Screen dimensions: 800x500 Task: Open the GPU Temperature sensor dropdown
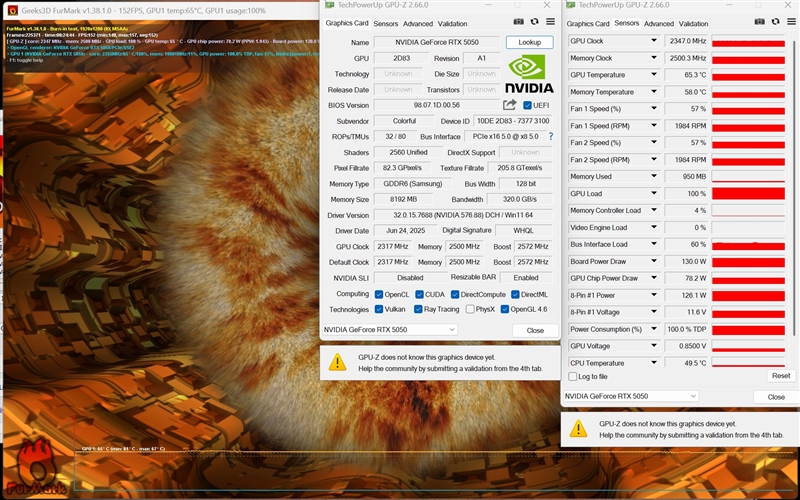click(x=654, y=74)
